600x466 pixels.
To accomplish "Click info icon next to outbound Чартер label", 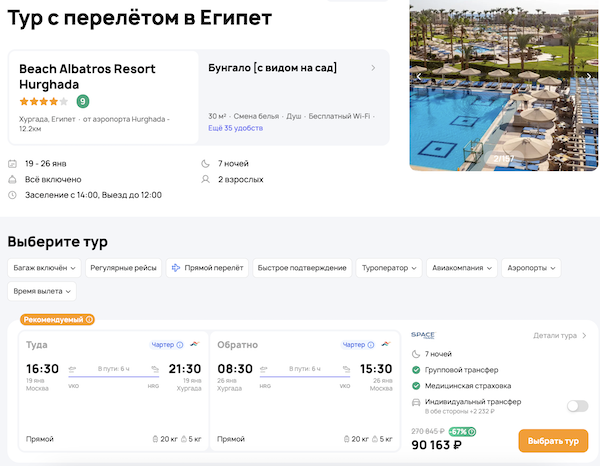I will (179, 345).
